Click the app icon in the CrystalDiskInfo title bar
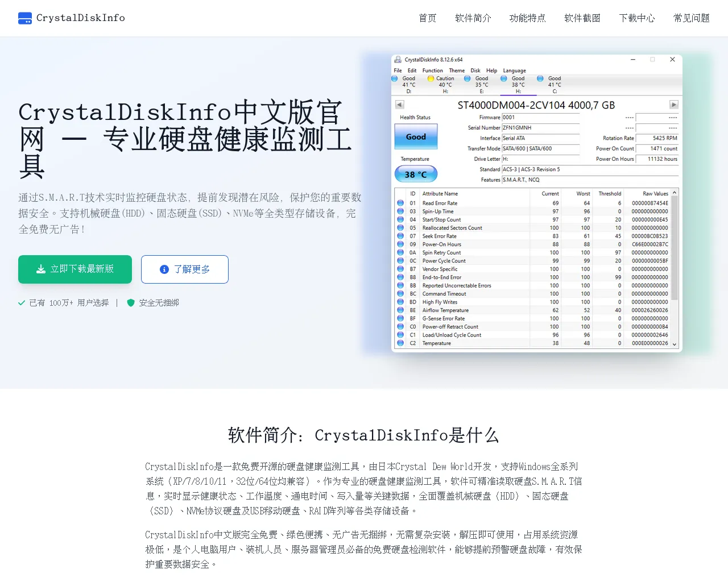Screen dimensions: 728x582 point(398,60)
